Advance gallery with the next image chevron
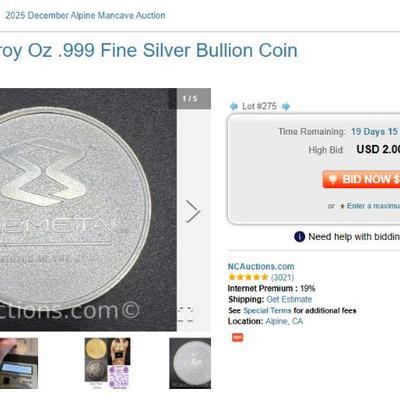Screen dimensions: 400x400 click(x=193, y=211)
